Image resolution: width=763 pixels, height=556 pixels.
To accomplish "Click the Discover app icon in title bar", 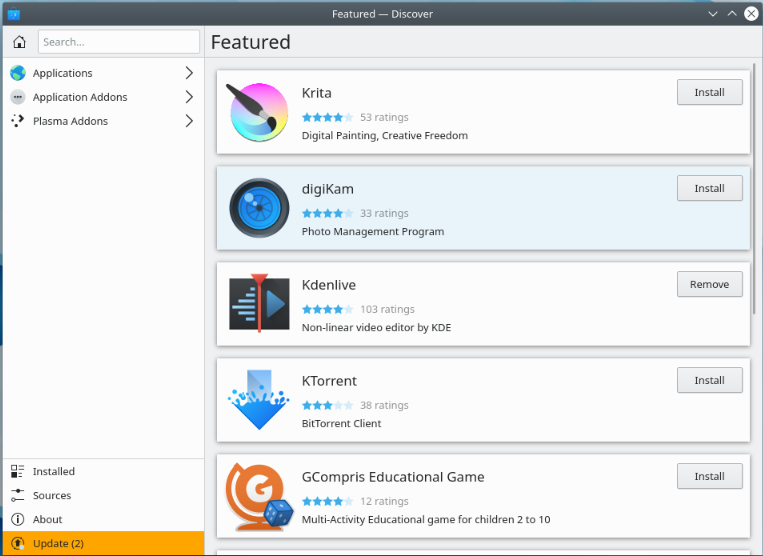I will (x=14, y=14).
